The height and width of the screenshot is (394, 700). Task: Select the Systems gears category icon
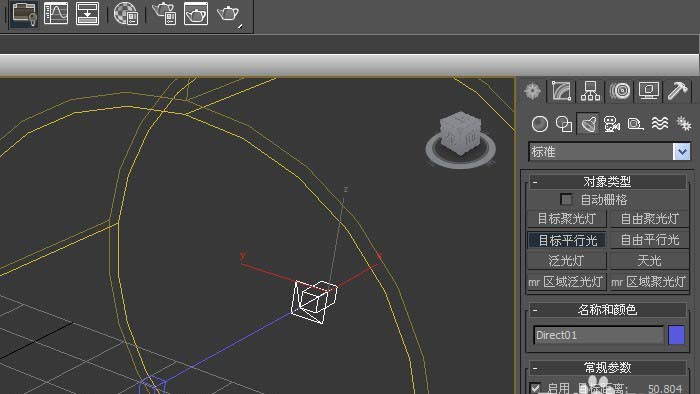point(683,124)
